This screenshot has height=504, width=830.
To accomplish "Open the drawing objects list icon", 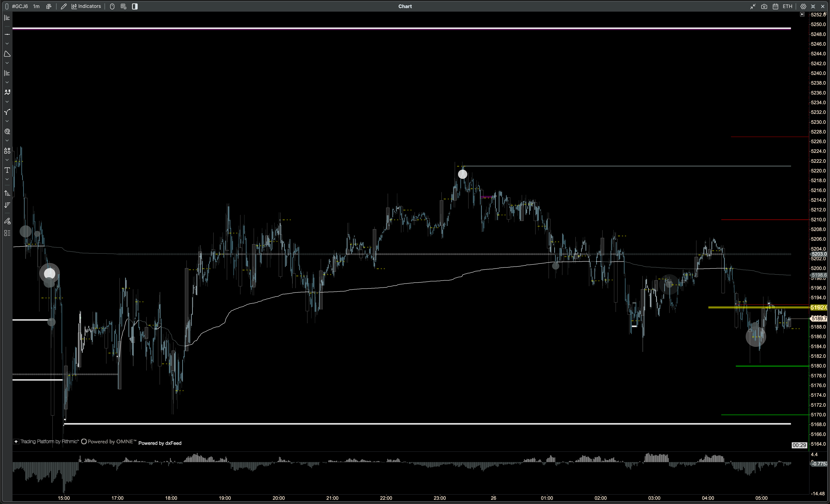I will [x=7, y=233].
